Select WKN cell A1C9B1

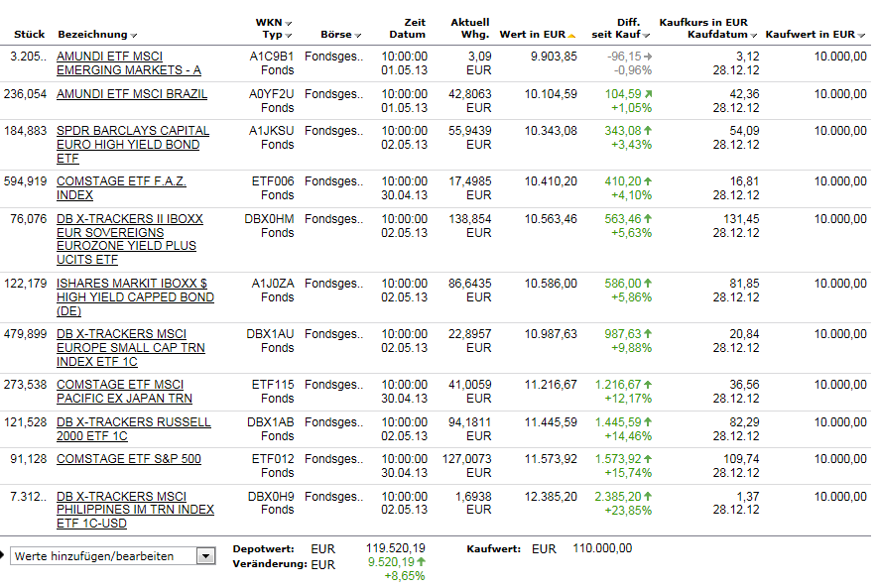(x=272, y=57)
